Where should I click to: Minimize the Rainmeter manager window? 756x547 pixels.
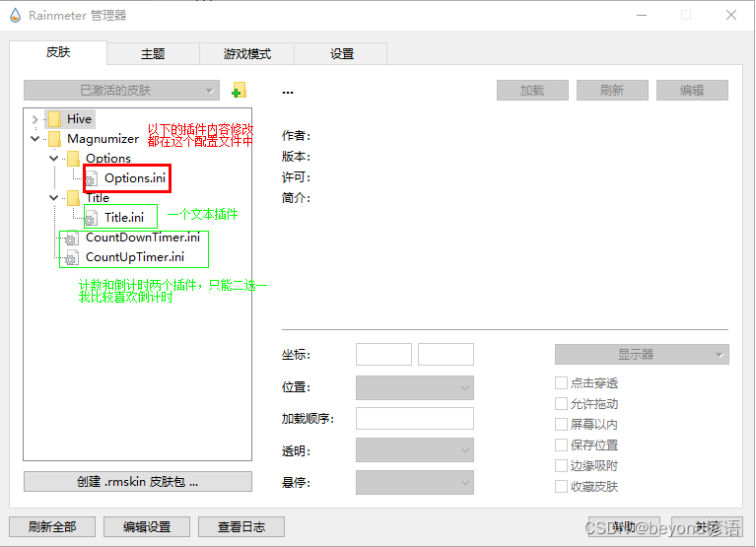pos(642,16)
